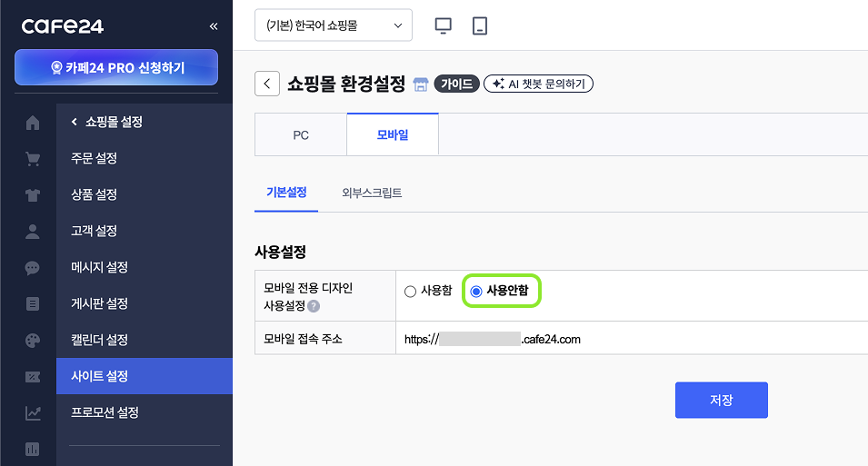Click the back arrow button beside page title
Viewport: 868px width, 466px height.
pos(267,84)
